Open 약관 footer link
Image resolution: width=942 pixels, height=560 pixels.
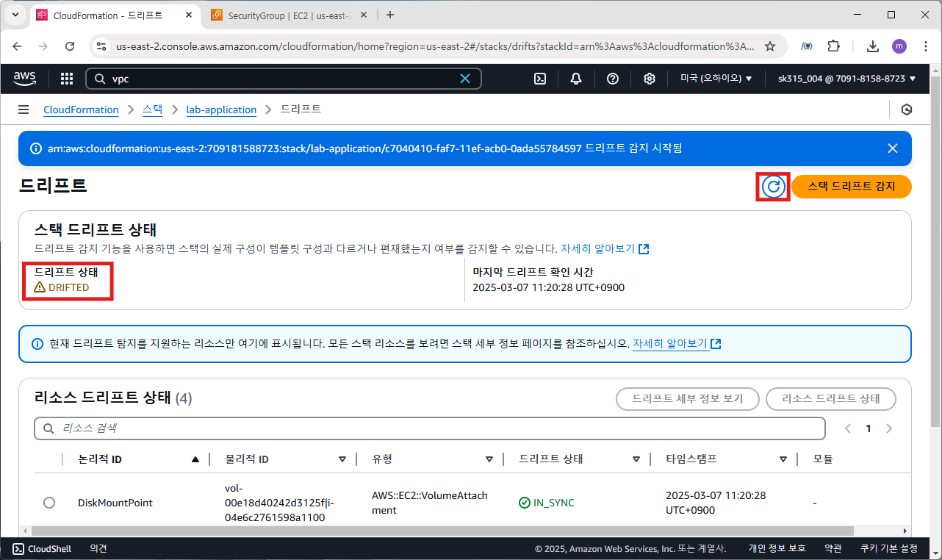833,548
